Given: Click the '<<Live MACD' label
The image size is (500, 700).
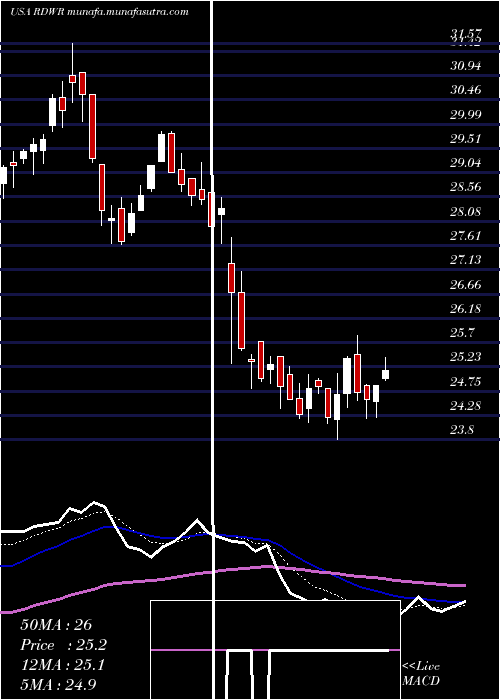Looking at the screenshot, I should point(421,674).
